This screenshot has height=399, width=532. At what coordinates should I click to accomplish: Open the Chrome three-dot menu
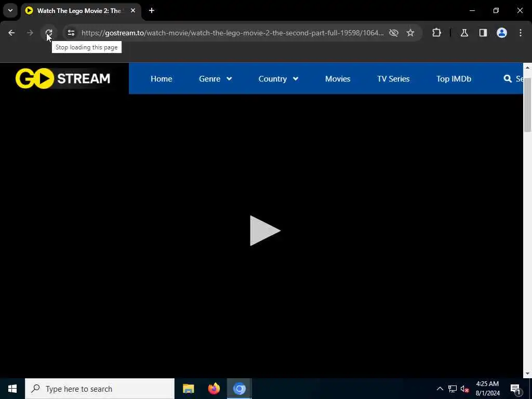pyautogui.click(x=521, y=33)
